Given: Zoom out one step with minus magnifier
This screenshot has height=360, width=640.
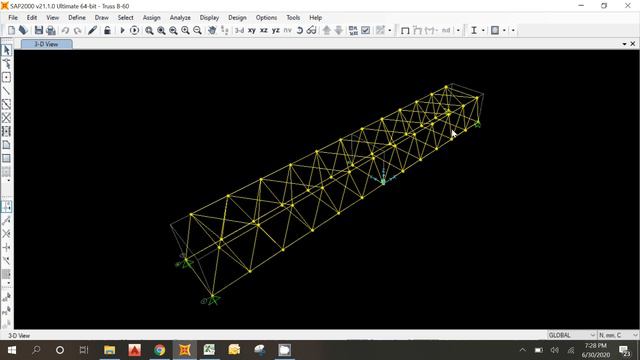Looking at the screenshot, I should 197,30.
